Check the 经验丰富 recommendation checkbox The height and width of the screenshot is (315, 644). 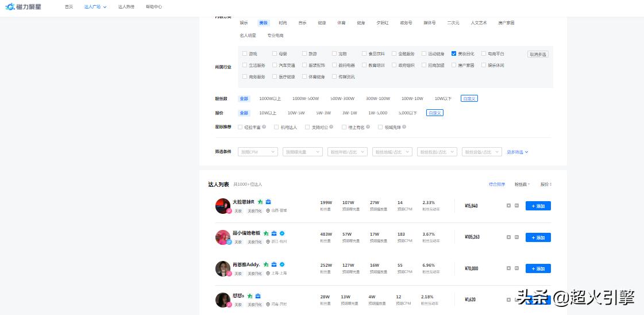(x=240, y=127)
